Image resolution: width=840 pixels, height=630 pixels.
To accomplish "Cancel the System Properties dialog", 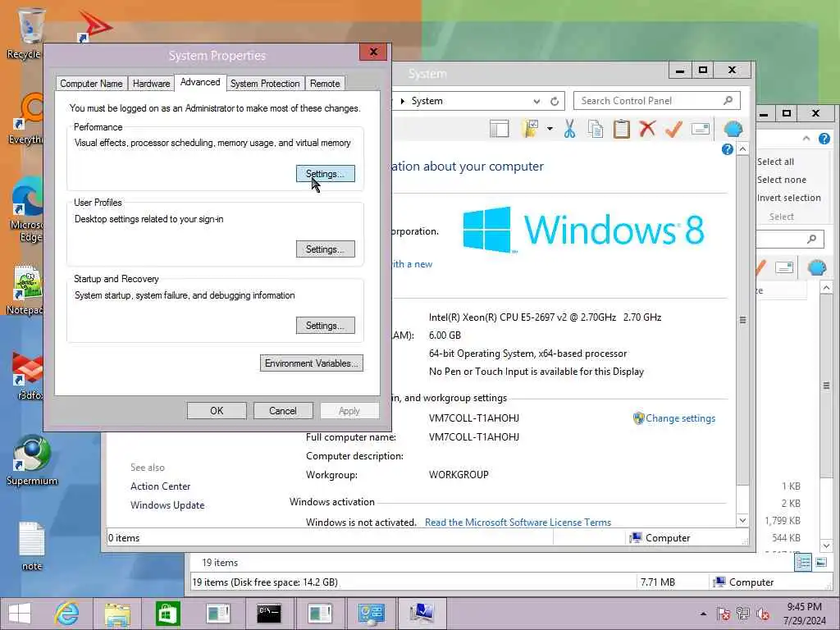I will click(x=283, y=411).
